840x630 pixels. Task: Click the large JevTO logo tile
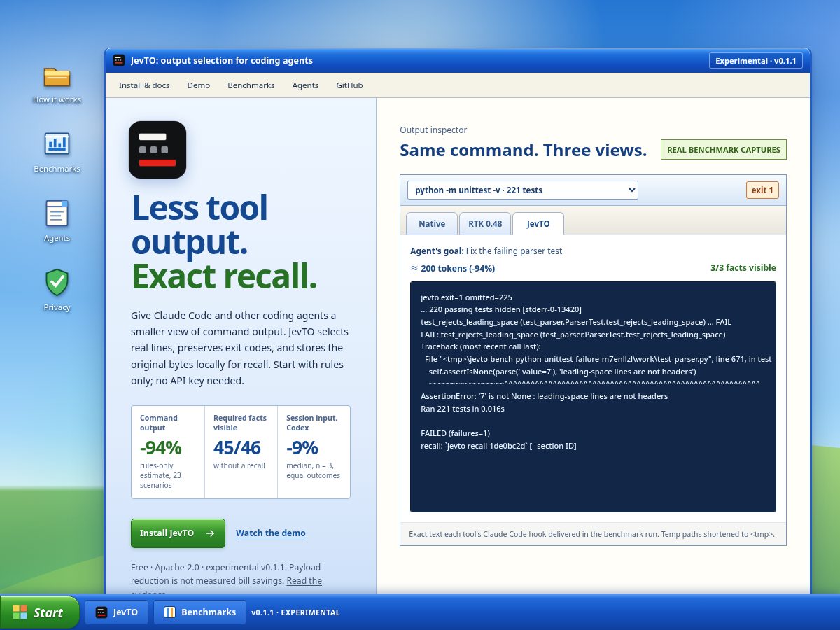click(157, 150)
